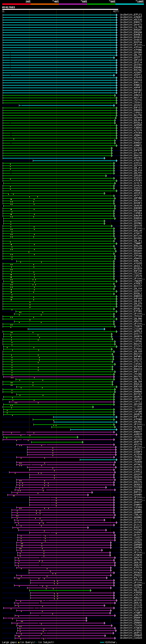146x644 pixels.
Task: Select the UniRef100_Q39322 label
Action: click(x=131, y=163)
